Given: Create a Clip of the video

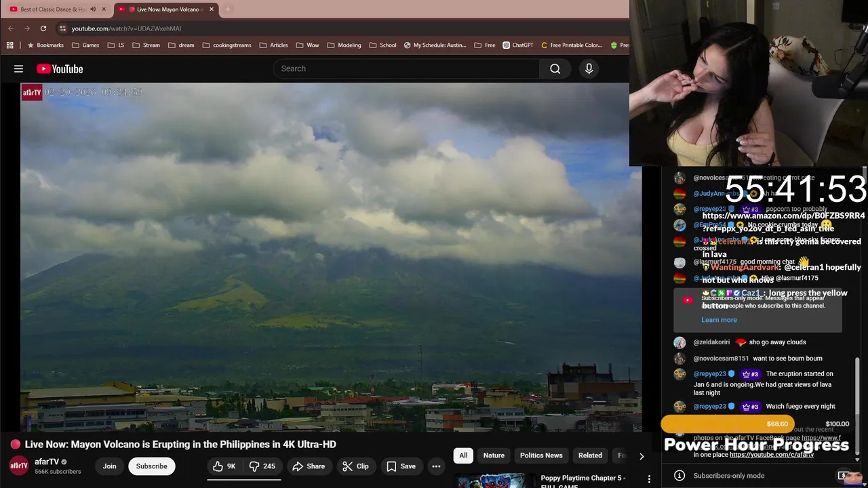Looking at the screenshot, I should pos(355,466).
